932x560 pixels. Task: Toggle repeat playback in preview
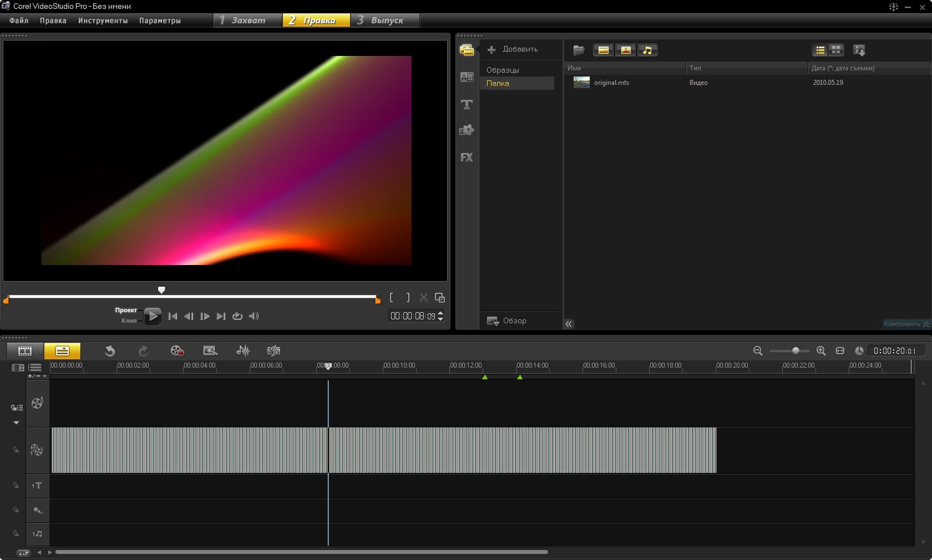237,316
